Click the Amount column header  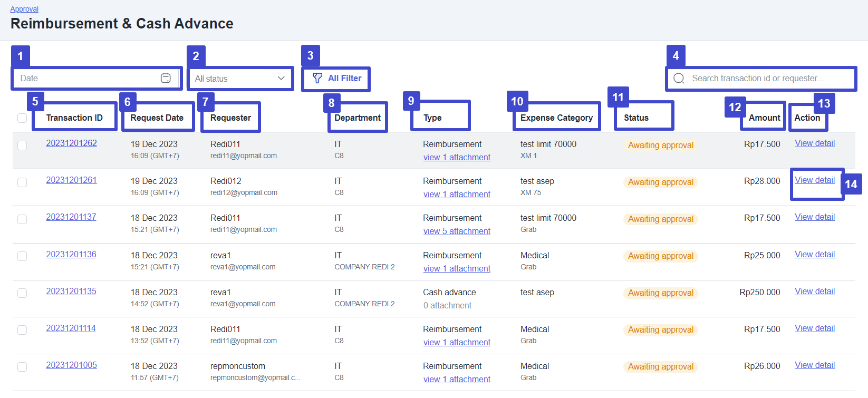764,118
